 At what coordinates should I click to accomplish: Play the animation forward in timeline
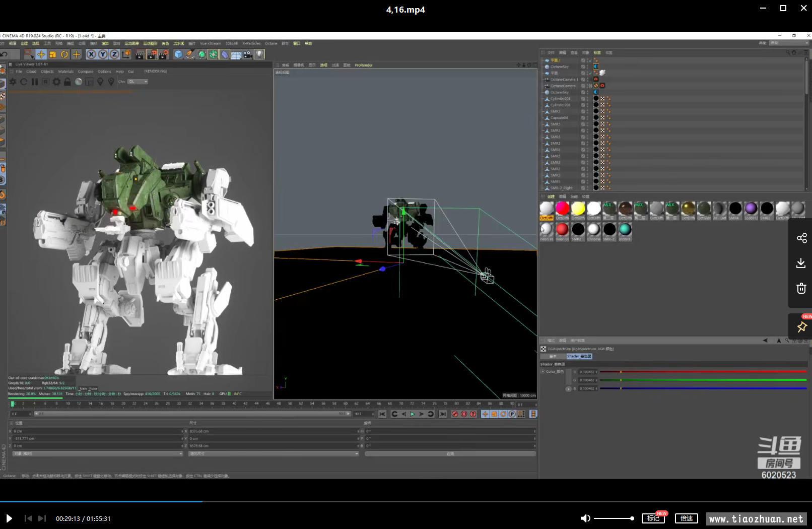click(413, 414)
